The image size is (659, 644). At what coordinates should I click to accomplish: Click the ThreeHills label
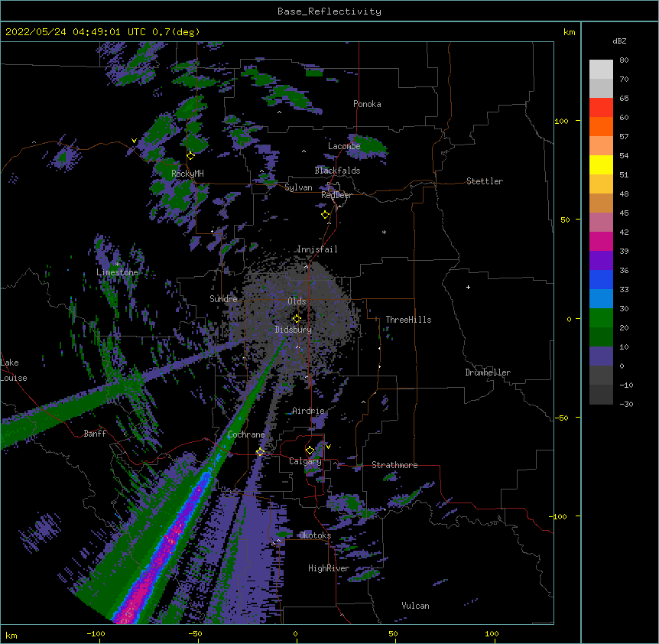click(x=408, y=320)
